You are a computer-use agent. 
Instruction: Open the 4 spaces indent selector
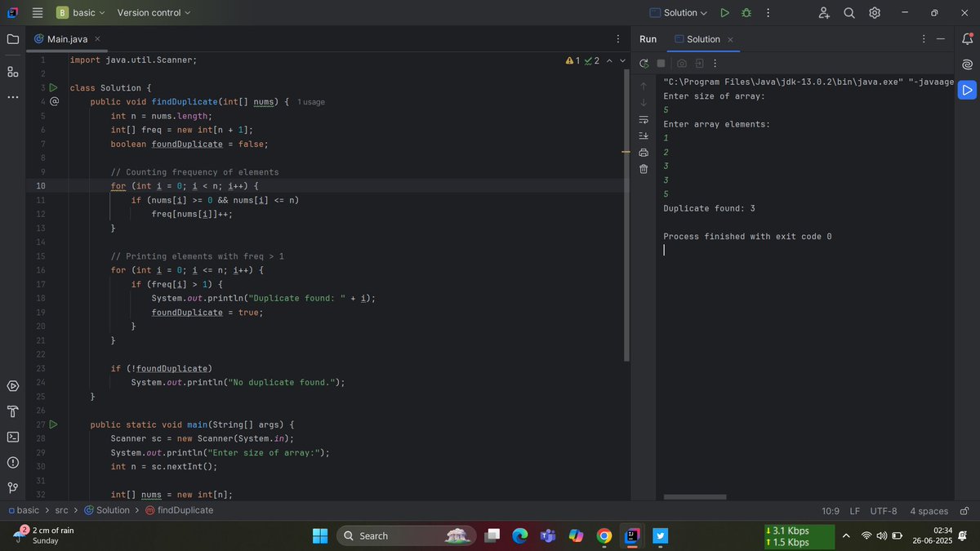(929, 511)
